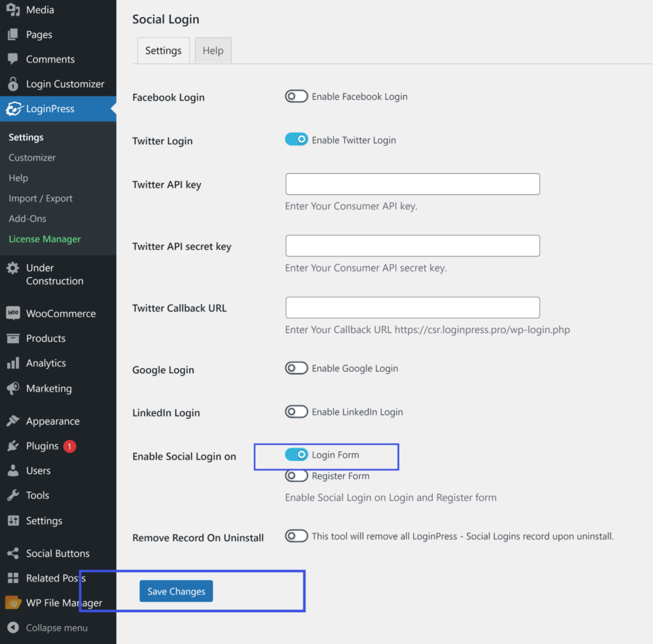
Task: Click the Login Customizer padlock icon
Action: coord(13,84)
